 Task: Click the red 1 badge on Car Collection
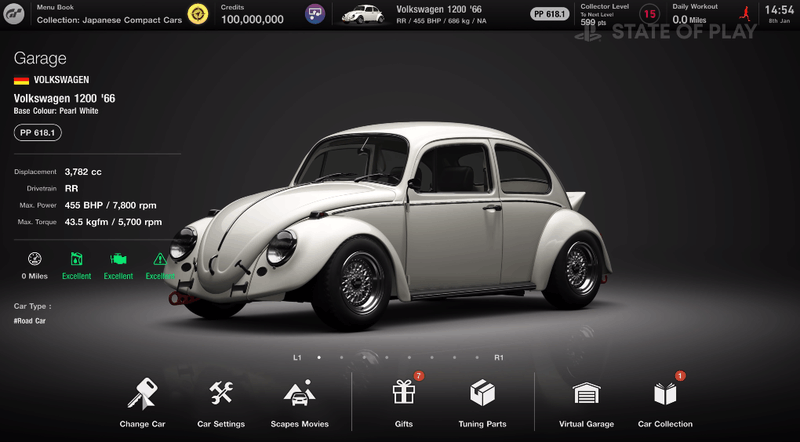680,376
